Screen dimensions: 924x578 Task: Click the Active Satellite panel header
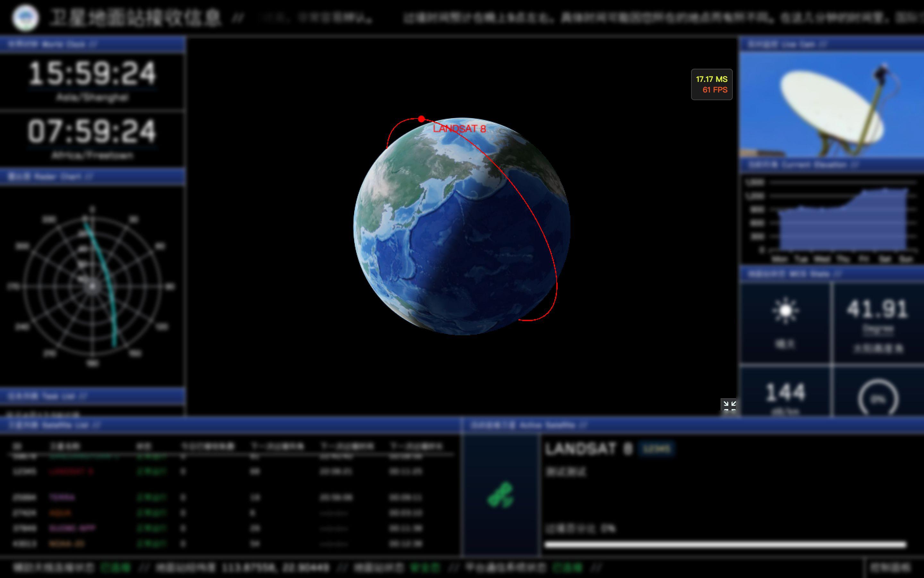[693, 425]
